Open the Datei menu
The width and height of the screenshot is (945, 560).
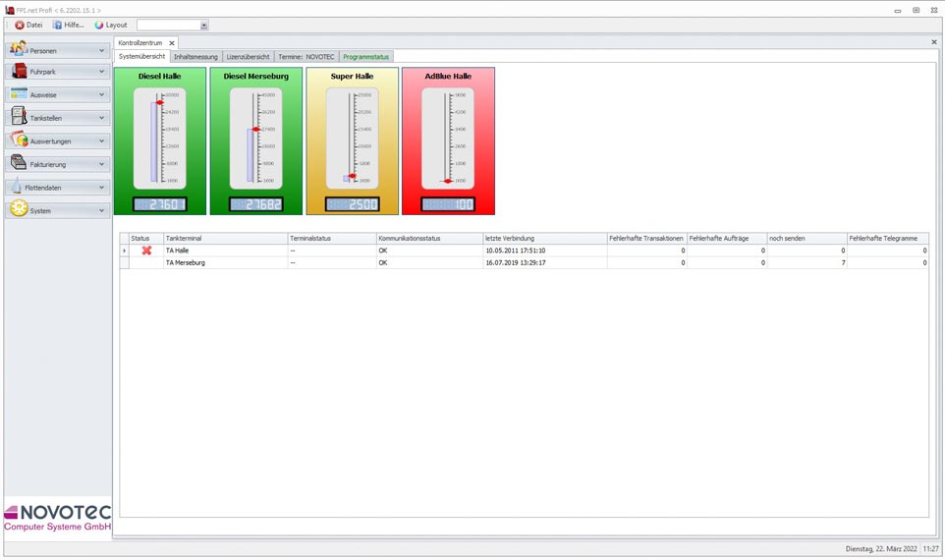(x=28, y=25)
